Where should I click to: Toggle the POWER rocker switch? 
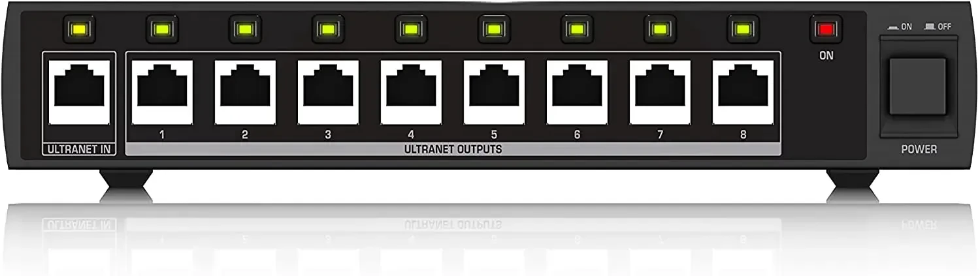[x=919, y=87]
